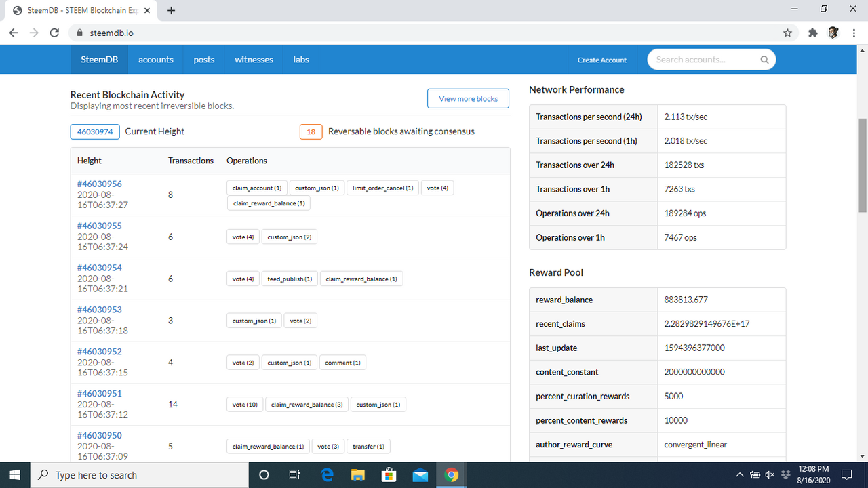The image size is (868, 488).
Task: Click the 46030974 current height badge
Action: pyautogui.click(x=95, y=131)
